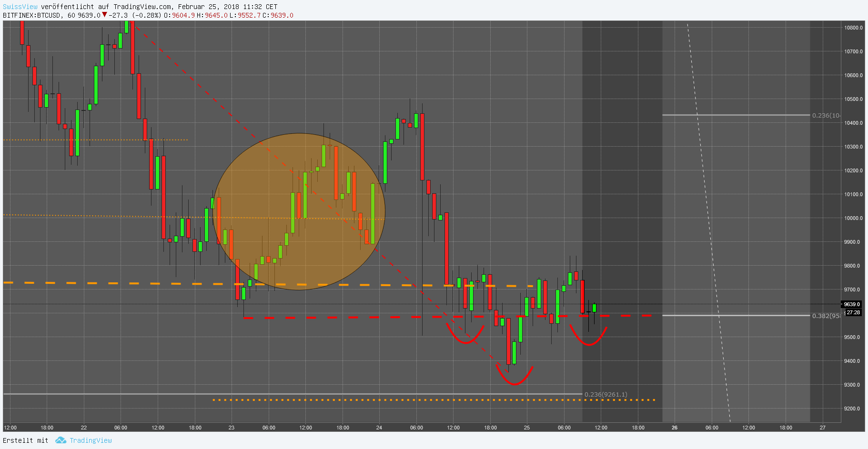The image size is (868, 449).
Task: Click the 0.382 Fibonacci level label
Action: point(826,316)
